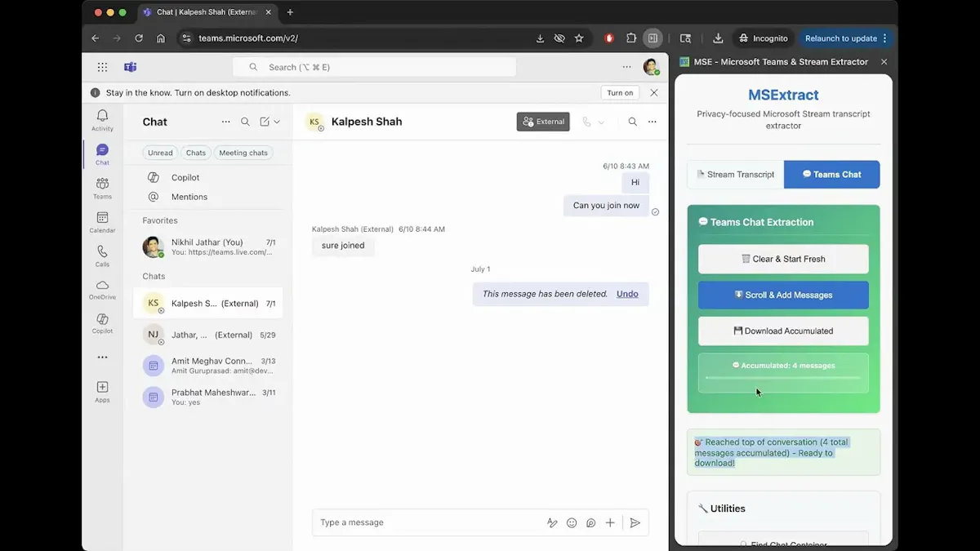Expand the new chat dropdown chevron
Viewport: 980px width, 551px height.
(278, 122)
